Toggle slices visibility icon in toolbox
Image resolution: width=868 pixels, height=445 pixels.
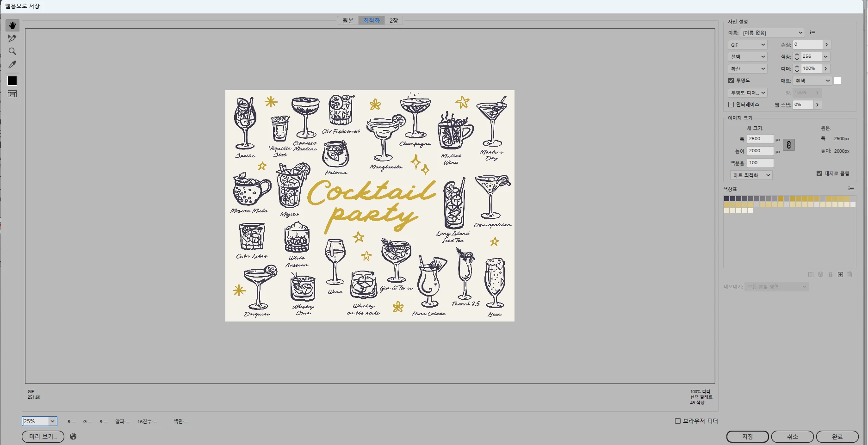(x=12, y=94)
